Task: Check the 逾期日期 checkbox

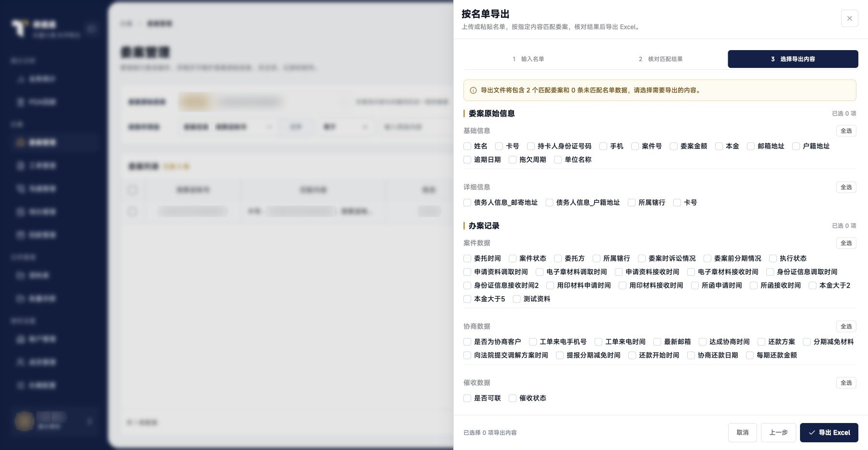Action: [467, 159]
